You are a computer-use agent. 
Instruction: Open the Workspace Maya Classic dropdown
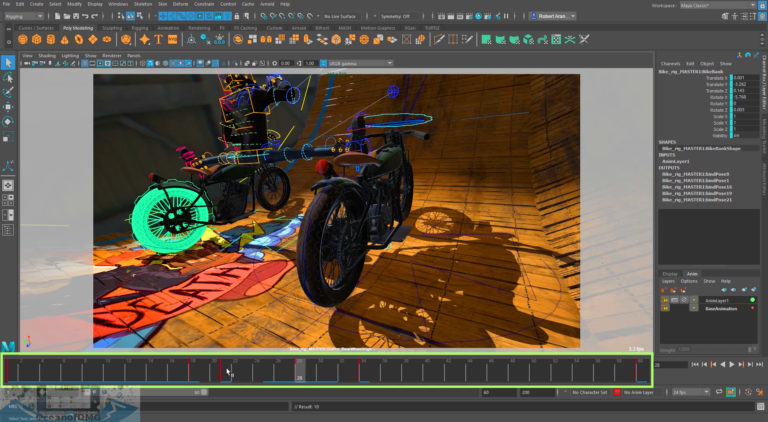tap(718, 5)
